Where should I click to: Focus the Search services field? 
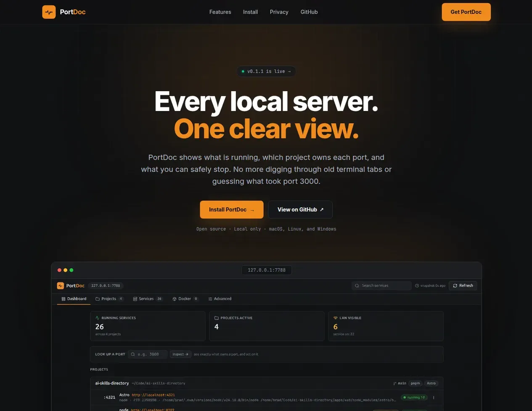[381, 286]
